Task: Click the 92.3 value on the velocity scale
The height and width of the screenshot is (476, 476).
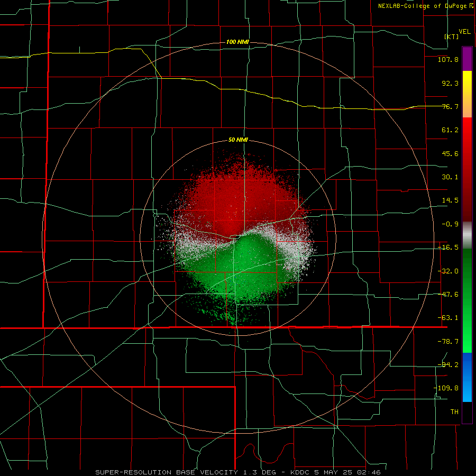Action: pyautogui.click(x=450, y=84)
